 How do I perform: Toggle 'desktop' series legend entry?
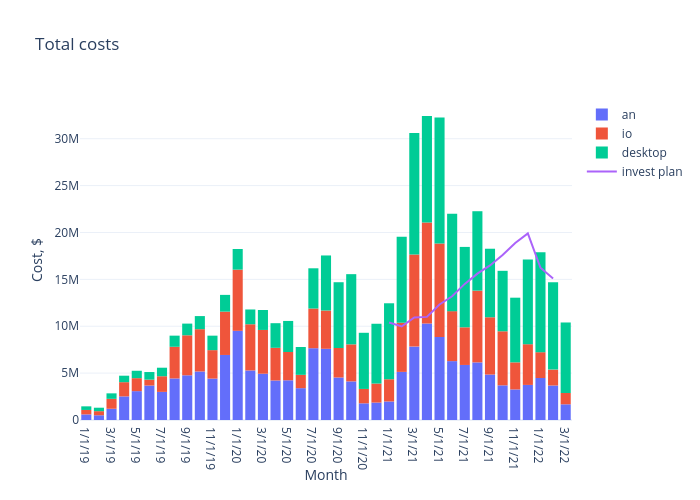(x=643, y=152)
